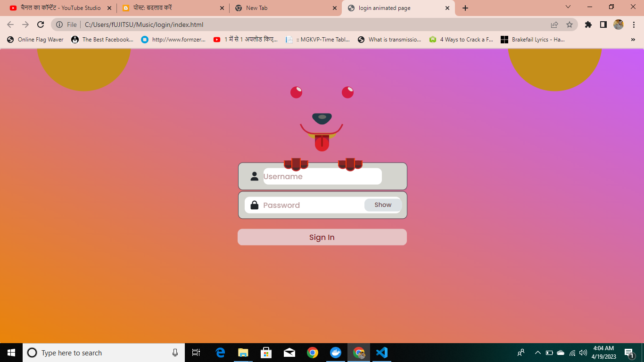Click the taskbar search box
Viewport: 644px width, 362px height.
point(104,353)
